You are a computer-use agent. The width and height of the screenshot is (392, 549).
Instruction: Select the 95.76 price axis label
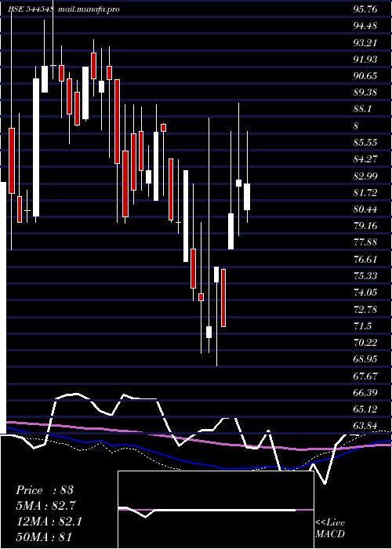(x=365, y=9)
